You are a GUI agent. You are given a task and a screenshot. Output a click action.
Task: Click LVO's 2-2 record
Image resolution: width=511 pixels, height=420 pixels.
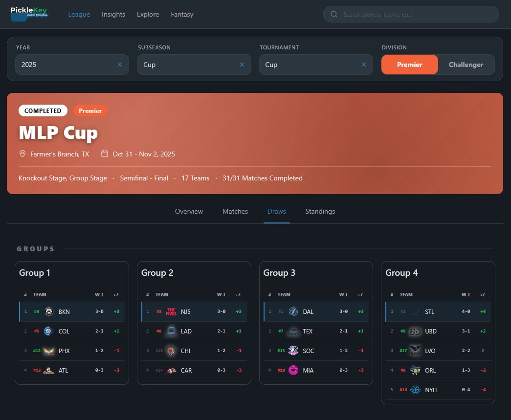[466, 351]
